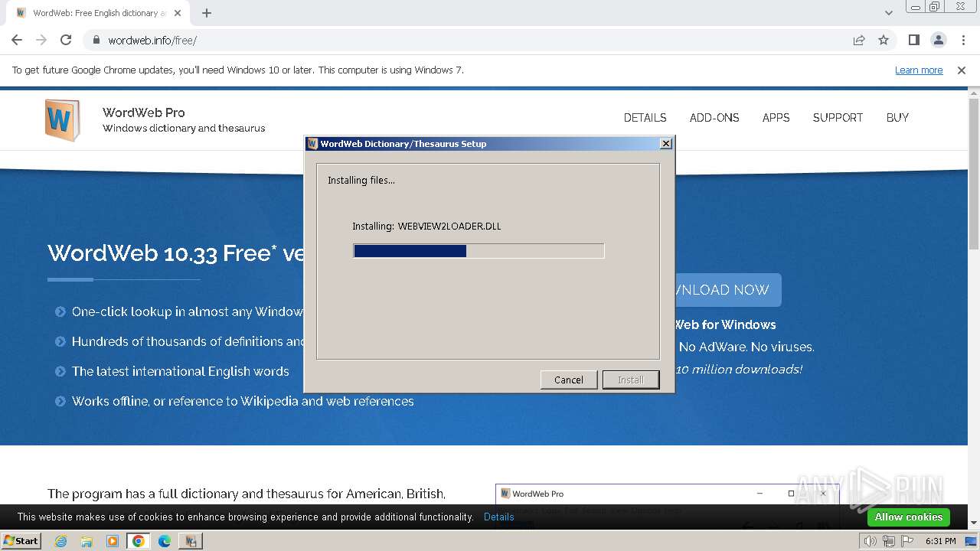Image resolution: width=980 pixels, height=551 pixels.
Task: Switch to WordWeb setup taskbar icon
Action: pos(190,541)
